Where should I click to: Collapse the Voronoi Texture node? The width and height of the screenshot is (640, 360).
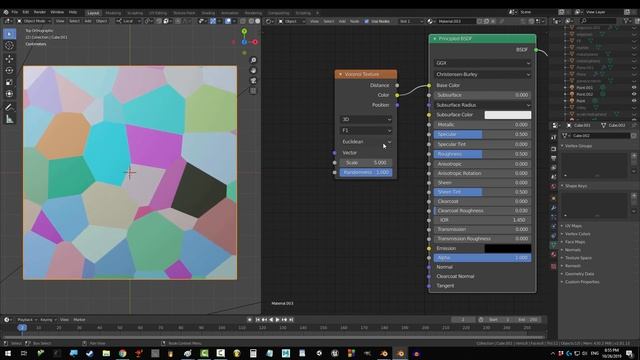(340, 74)
